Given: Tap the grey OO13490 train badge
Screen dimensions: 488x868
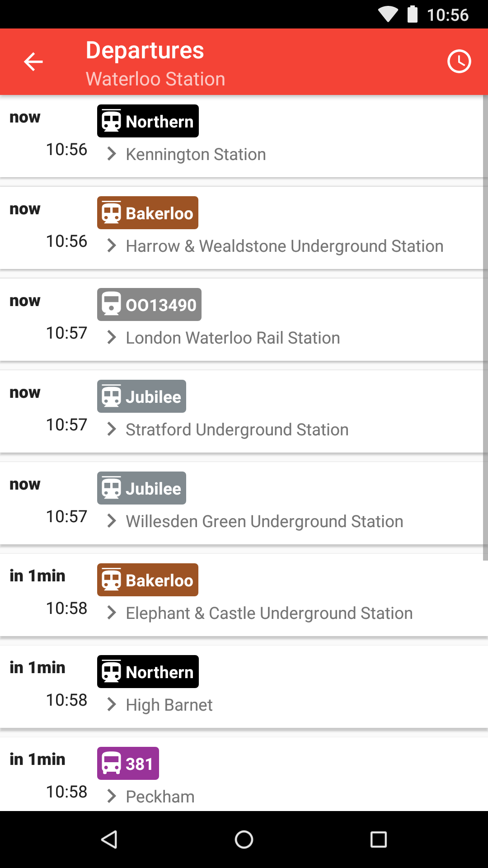Looking at the screenshot, I should tap(149, 305).
